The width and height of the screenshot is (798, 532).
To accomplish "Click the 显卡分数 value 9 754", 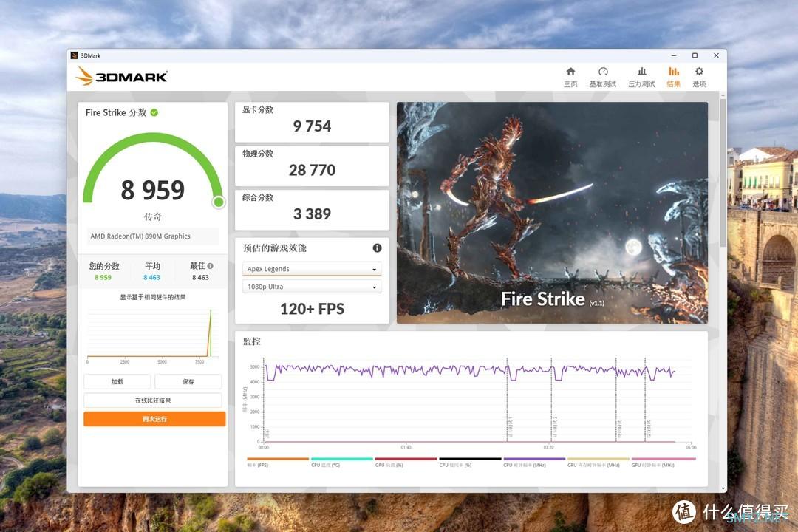I will pyautogui.click(x=312, y=126).
